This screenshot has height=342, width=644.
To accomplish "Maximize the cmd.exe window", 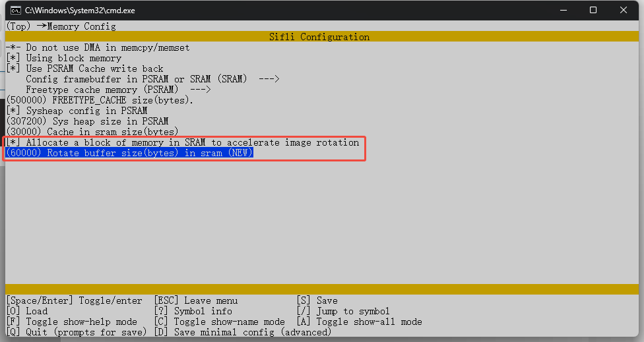I will [593, 10].
